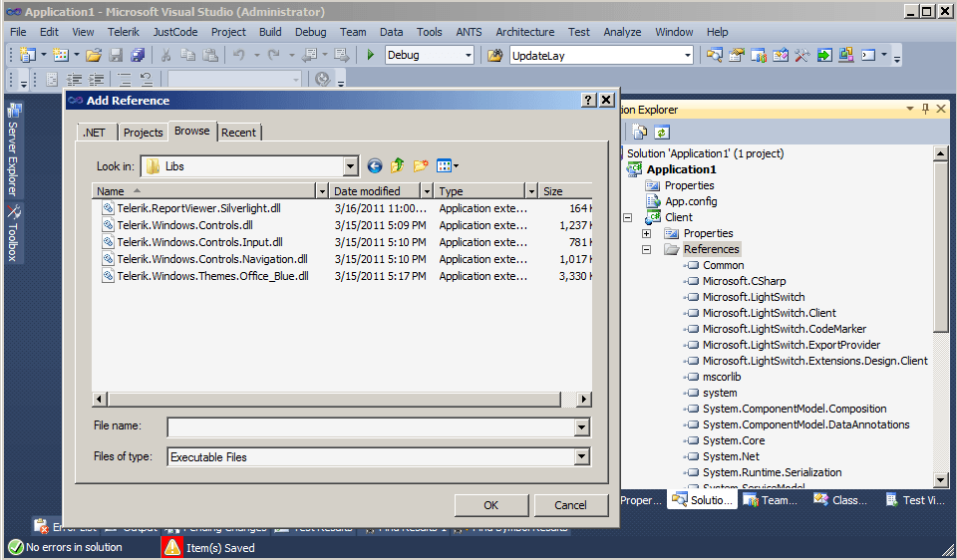The image size is (957, 560).
Task: Open the Toolbox hammer and wrench icon
Action: (x=802, y=56)
